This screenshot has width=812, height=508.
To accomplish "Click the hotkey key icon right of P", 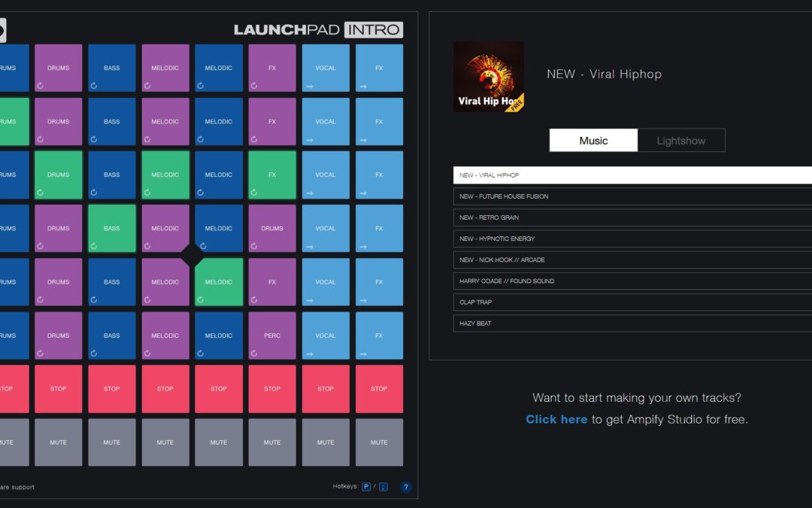I will 383,487.
